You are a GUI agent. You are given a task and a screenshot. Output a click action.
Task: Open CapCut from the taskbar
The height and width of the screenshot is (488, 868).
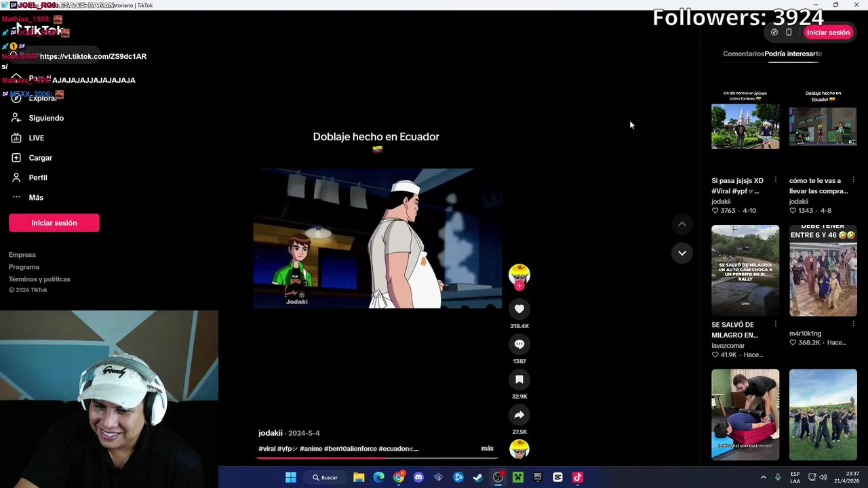(x=557, y=477)
